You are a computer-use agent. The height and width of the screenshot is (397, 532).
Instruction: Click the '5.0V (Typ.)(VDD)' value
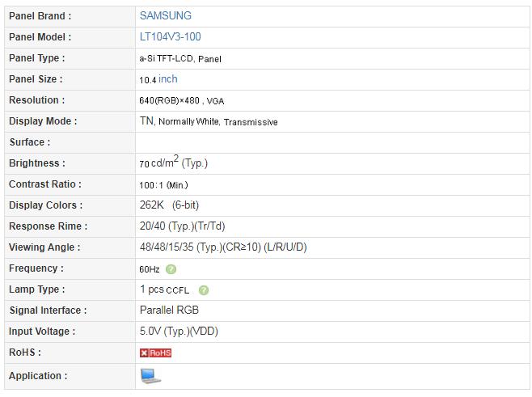179,332
